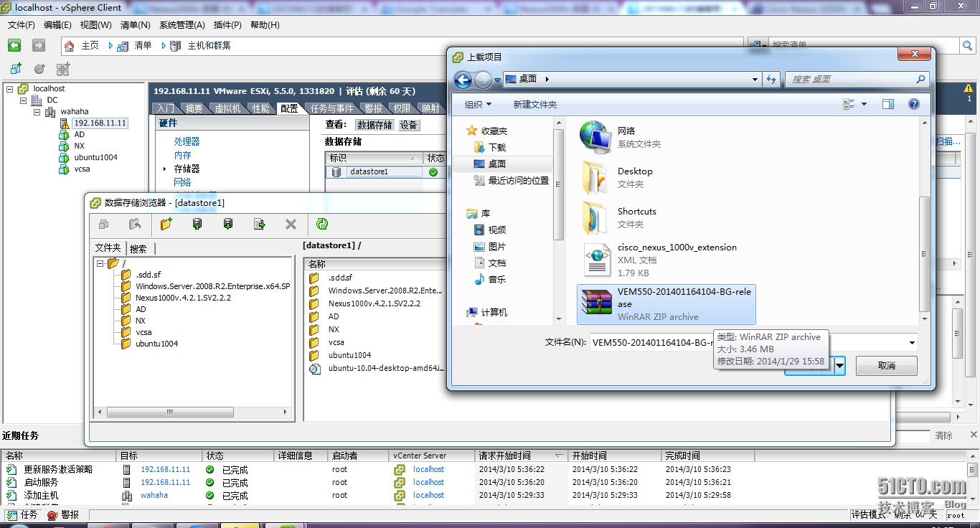
Task: Click delete X icon in datastore browser
Action: [x=291, y=225]
